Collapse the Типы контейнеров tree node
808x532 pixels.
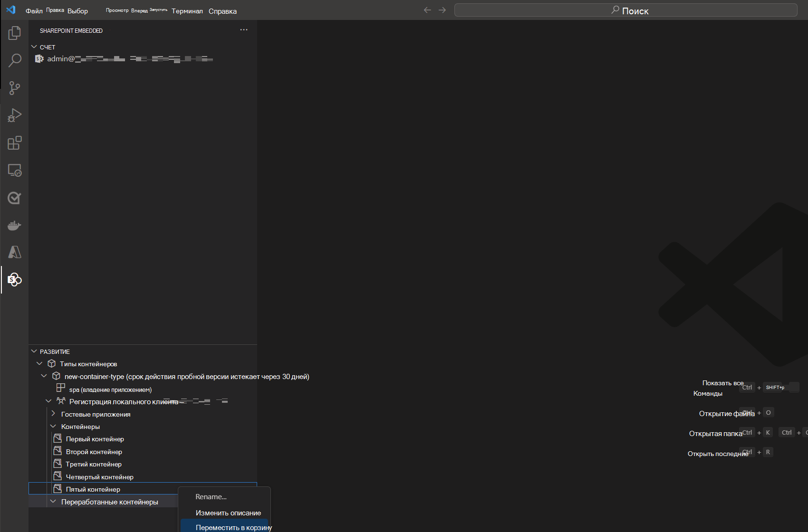(39, 364)
